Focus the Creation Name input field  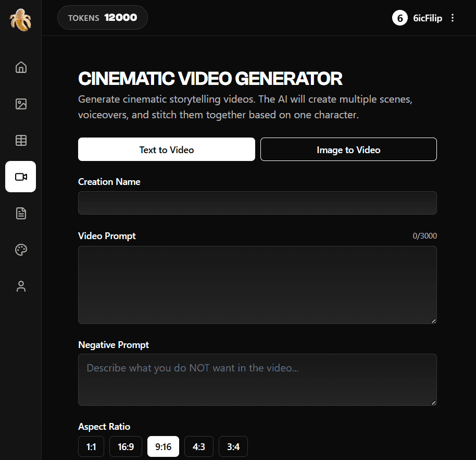[257, 203]
